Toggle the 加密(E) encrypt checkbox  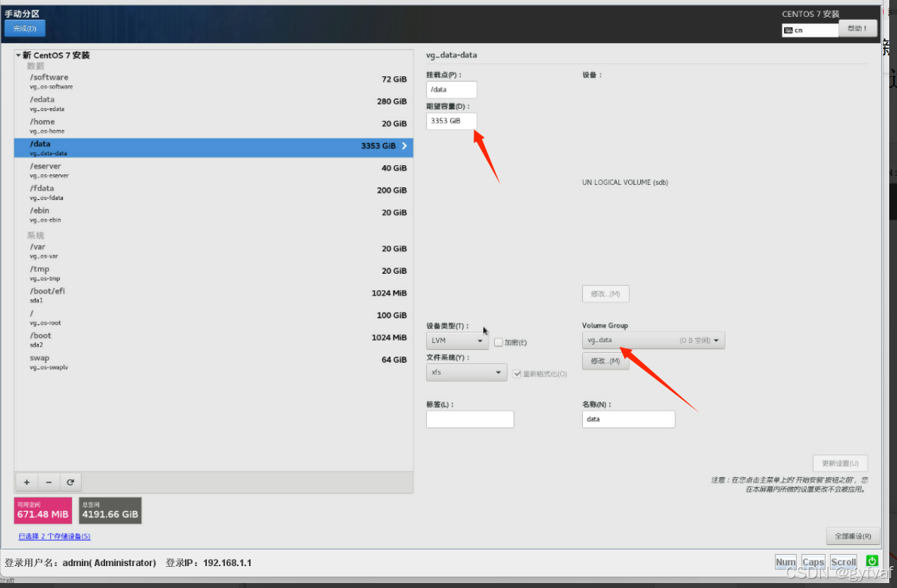pos(498,342)
